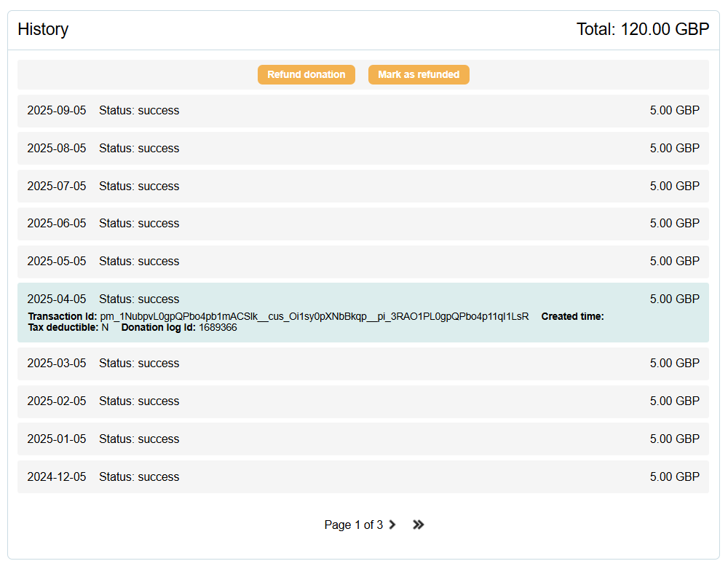Viewport: 728px width, 569px height.
Task: Select the 2025-01-05 donation row
Action: point(363,439)
